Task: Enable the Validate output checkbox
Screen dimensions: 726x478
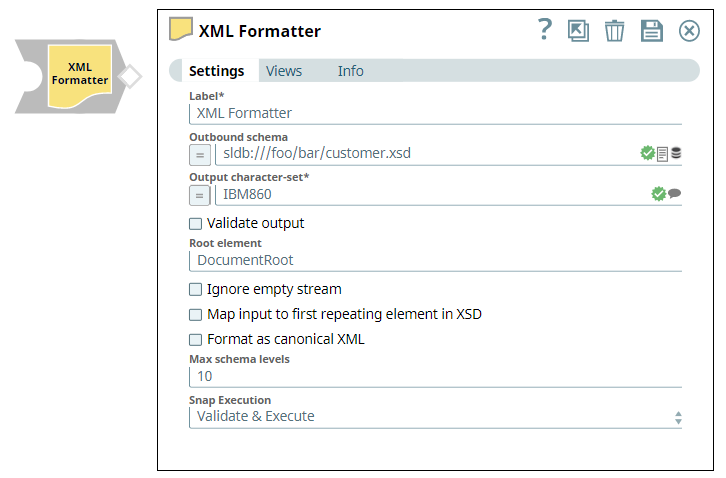Action: coord(196,224)
